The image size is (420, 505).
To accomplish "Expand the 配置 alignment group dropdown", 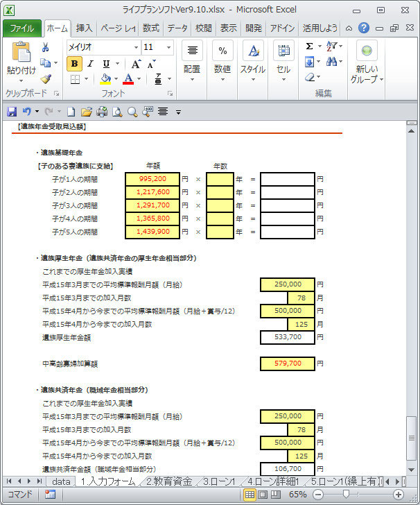I will point(192,79).
